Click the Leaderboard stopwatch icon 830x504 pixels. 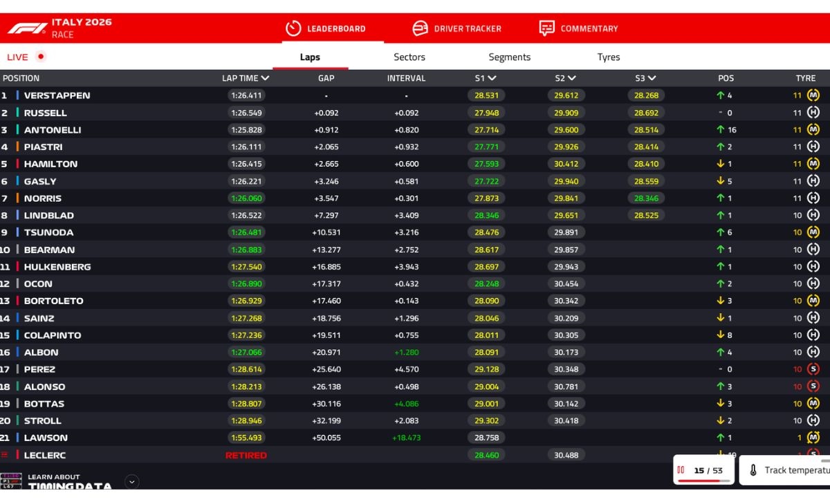pyautogui.click(x=293, y=28)
